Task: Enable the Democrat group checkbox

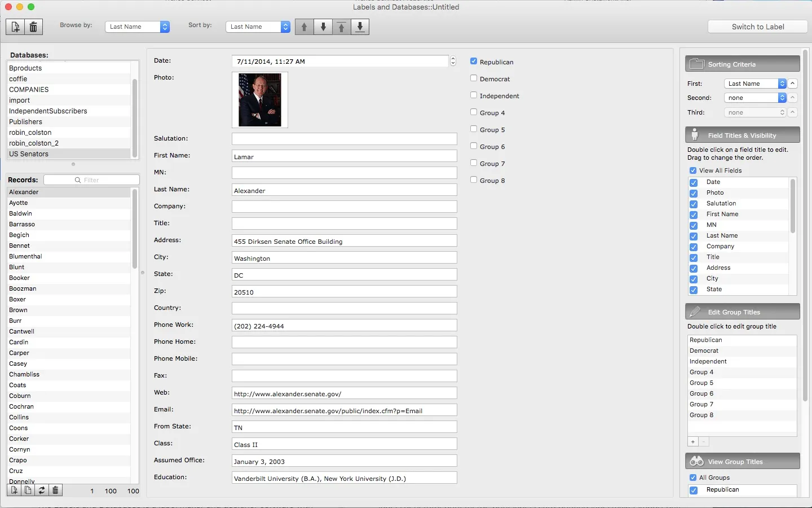Action: pos(474,78)
